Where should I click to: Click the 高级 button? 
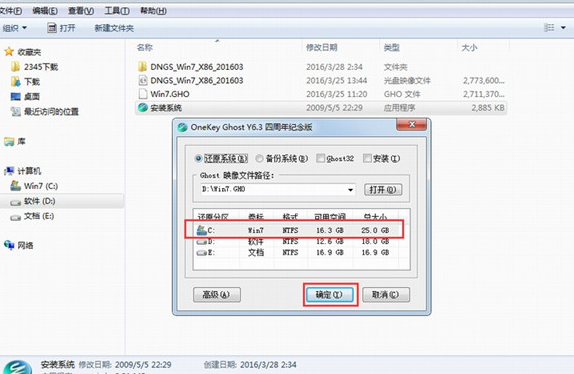coord(217,295)
